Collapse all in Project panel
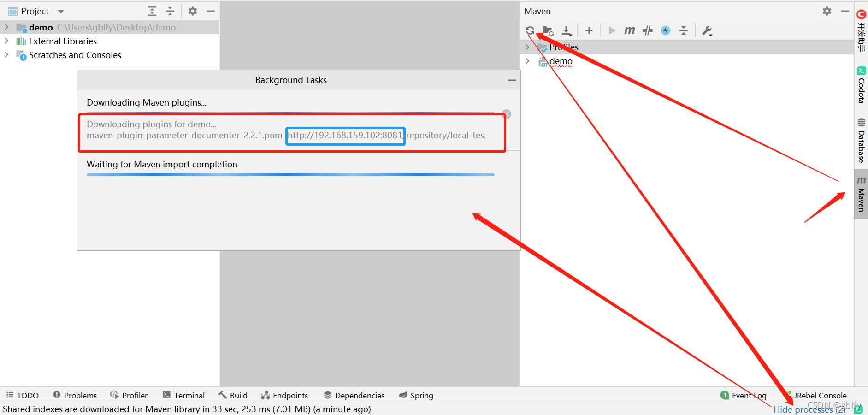This screenshot has height=415, width=868. (x=170, y=11)
